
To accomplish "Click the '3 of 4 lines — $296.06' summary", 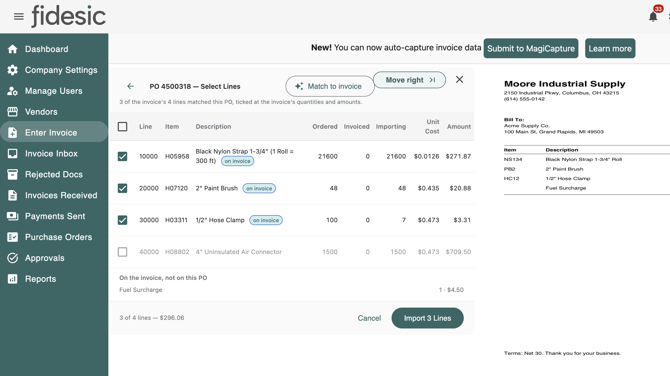I will 152,318.
